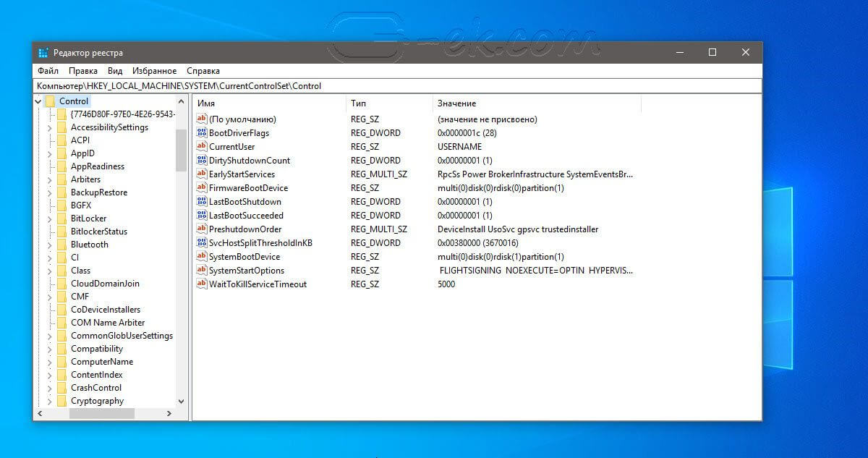The width and height of the screenshot is (868, 458).
Task: Click the Cryptography folder icon
Action: click(x=61, y=401)
